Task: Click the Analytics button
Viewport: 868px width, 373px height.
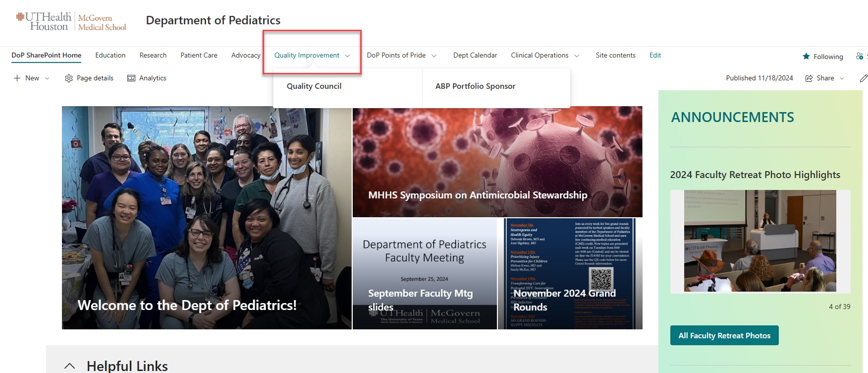Action: point(147,78)
